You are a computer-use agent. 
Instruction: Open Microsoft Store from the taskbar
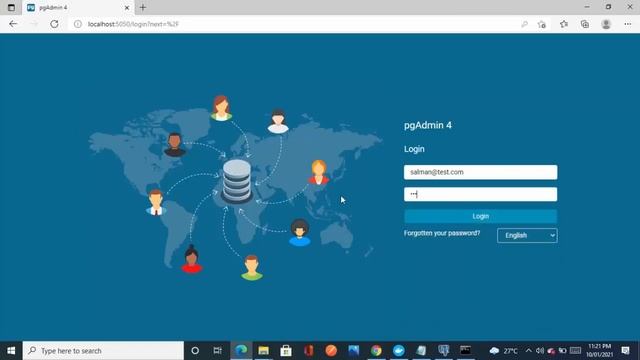pos(286,351)
